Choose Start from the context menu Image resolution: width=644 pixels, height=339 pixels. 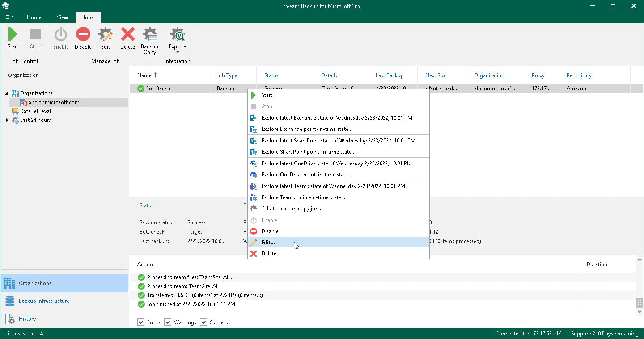pyautogui.click(x=339, y=95)
